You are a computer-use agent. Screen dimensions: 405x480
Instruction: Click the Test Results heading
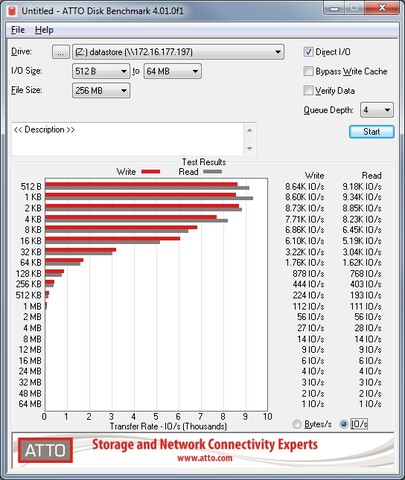point(204,162)
